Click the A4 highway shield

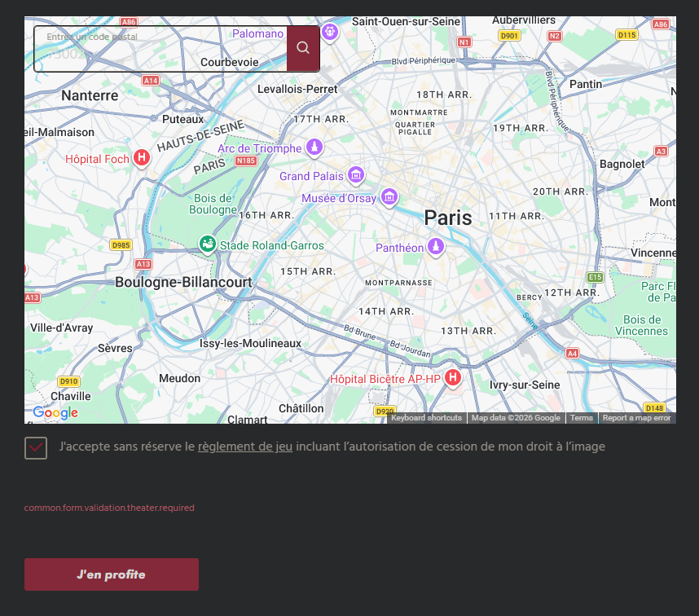[x=572, y=354]
